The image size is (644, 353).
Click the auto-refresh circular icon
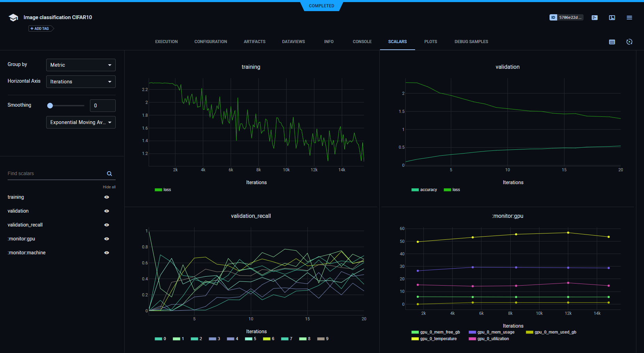coord(629,42)
